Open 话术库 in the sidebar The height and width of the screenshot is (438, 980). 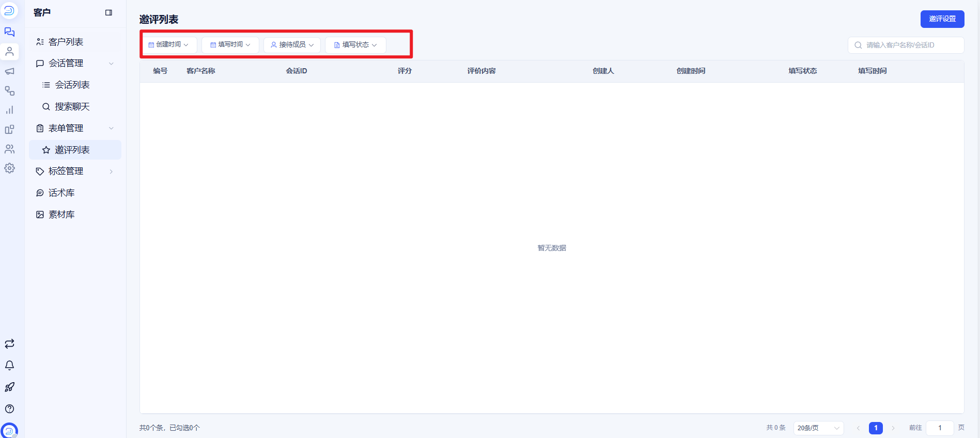[x=75, y=193]
